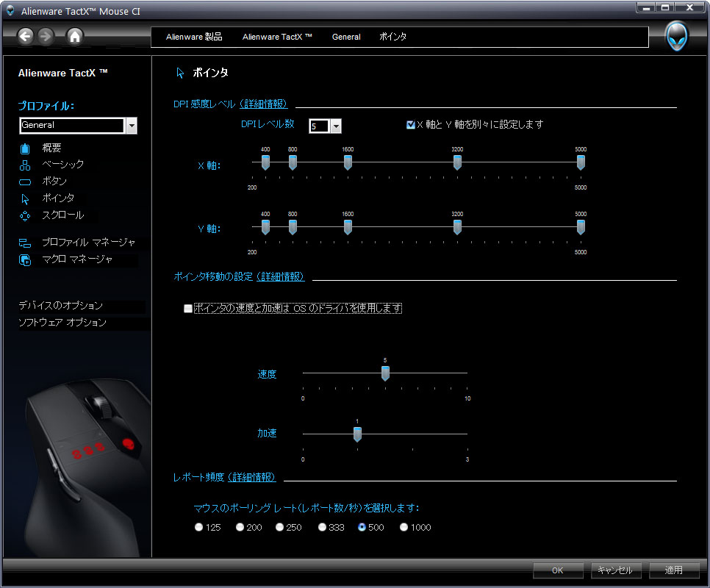Image resolution: width=710 pixels, height=588 pixels.
Task: Click General breadcrumb item
Action: (x=346, y=37)
